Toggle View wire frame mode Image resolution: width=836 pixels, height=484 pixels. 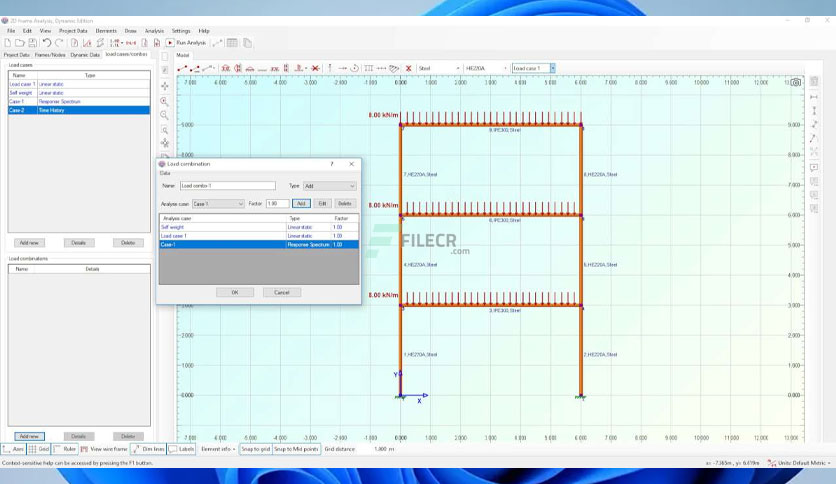coord(104,449)
